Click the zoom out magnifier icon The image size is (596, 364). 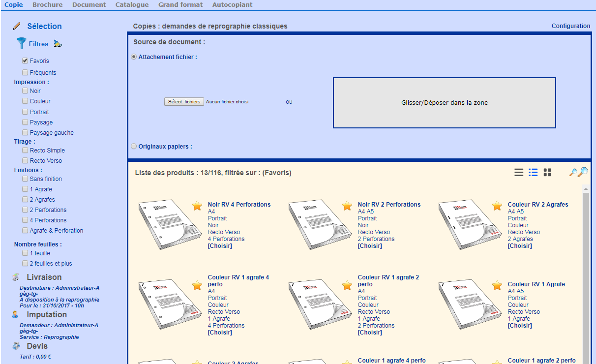coord(573,172)
